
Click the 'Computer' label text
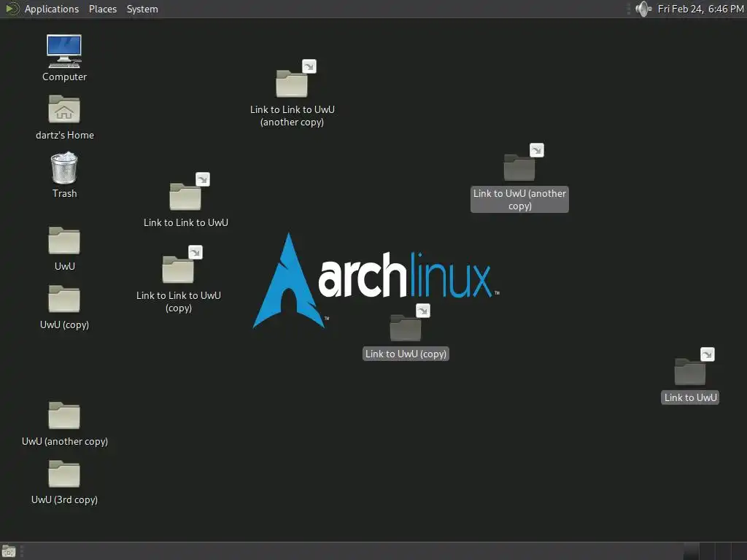(x=64, y=77)
